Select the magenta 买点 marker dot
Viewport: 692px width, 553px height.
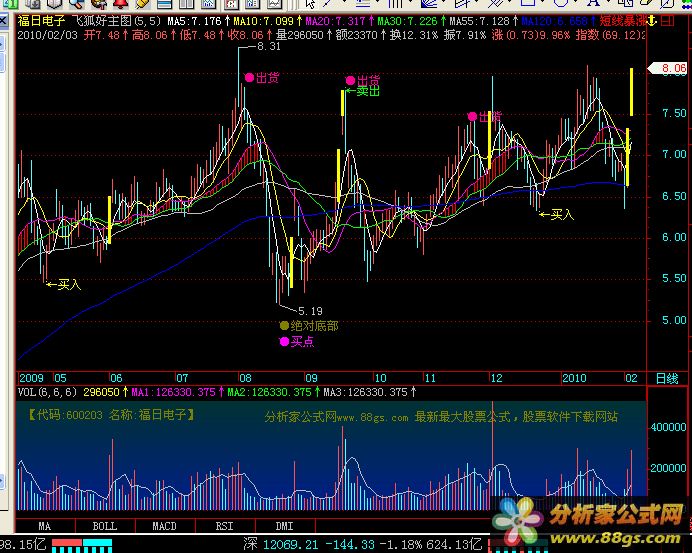[x=284, y=341]
